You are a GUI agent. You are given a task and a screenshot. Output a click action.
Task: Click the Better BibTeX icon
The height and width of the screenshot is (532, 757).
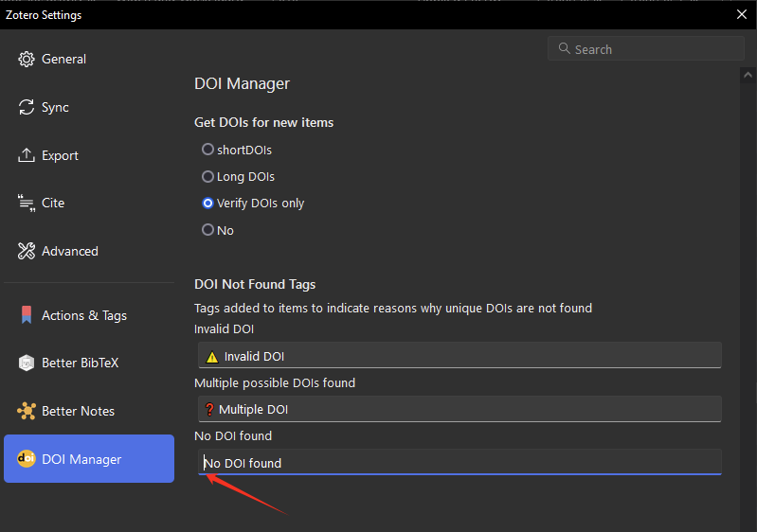point(27,363)
